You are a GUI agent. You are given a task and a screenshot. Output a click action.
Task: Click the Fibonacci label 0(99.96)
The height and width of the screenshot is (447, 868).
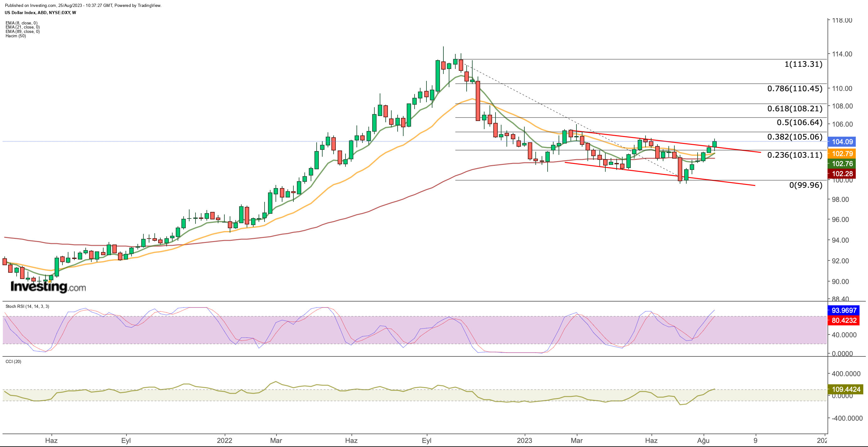click(806, 185)
